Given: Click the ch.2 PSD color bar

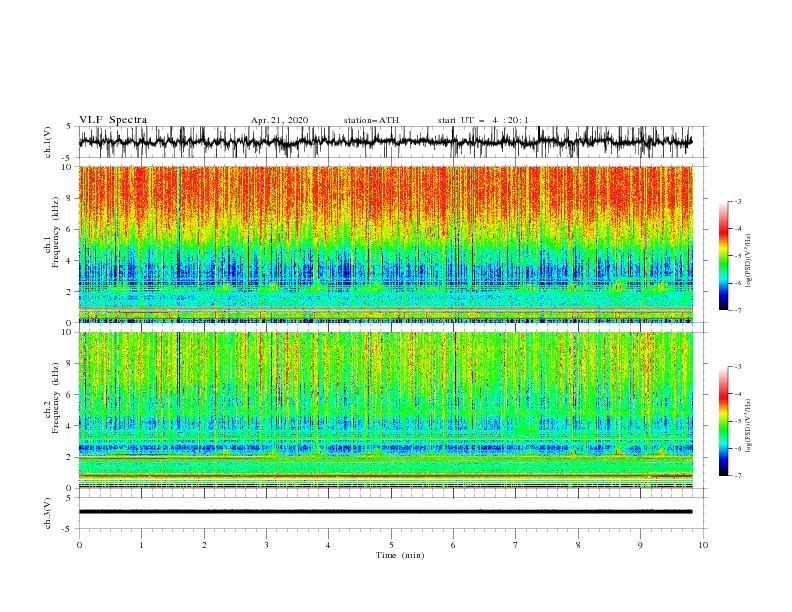Looking at the screenshot, I should tap(724, 421).
